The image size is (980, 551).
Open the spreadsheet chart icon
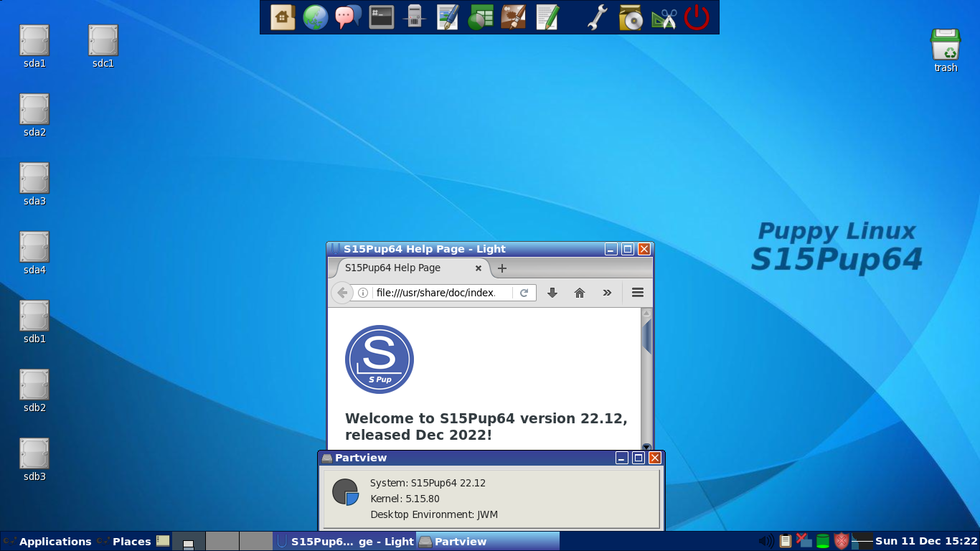tap(481, 17)
